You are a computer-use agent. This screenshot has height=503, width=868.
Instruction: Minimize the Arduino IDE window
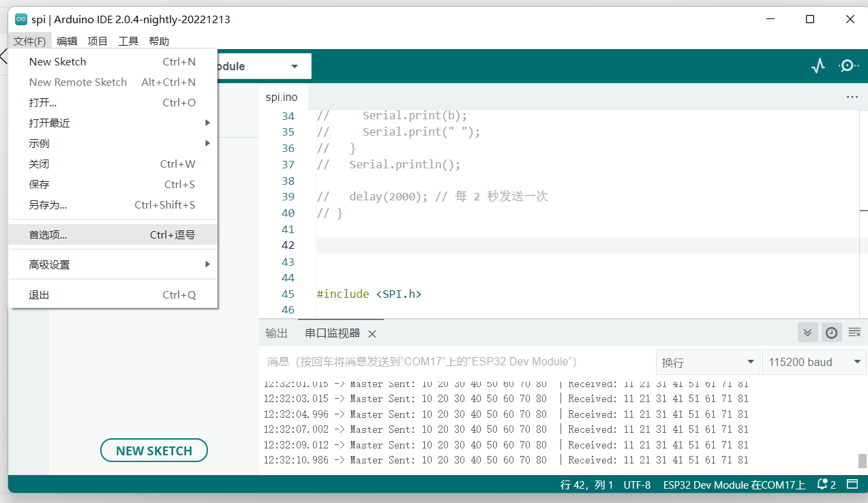coord(770,19)
